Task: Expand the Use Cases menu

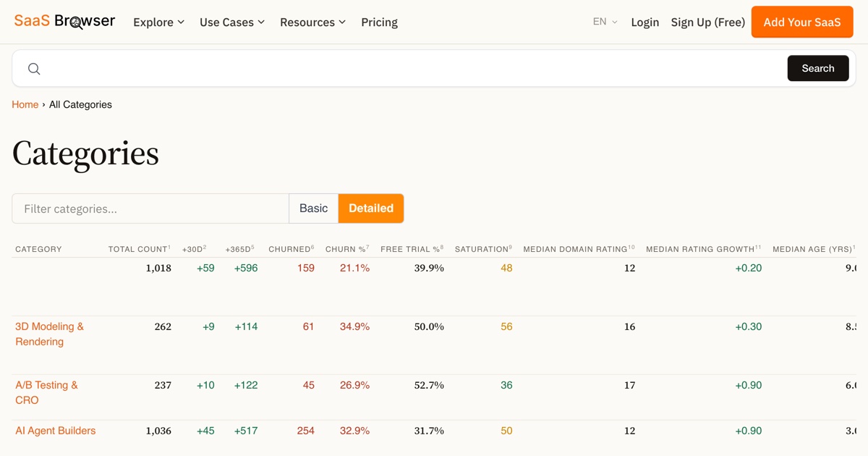Action: 232,22
